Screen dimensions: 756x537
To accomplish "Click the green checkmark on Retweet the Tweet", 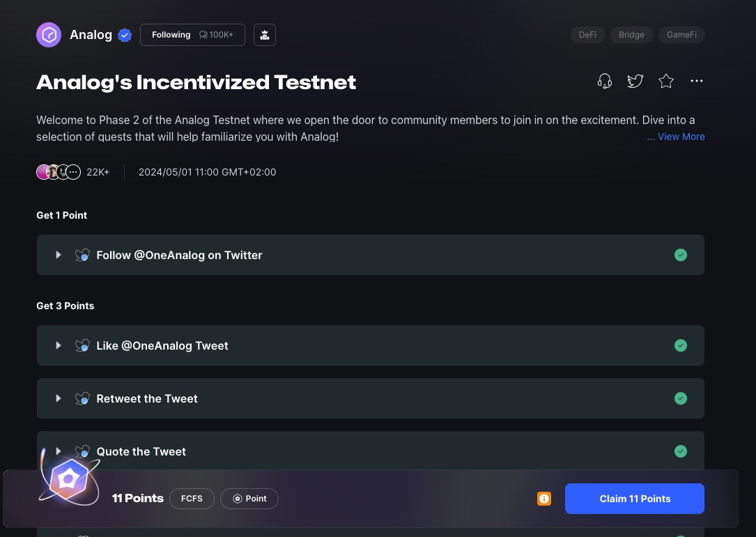I will (x=681, y=398).
